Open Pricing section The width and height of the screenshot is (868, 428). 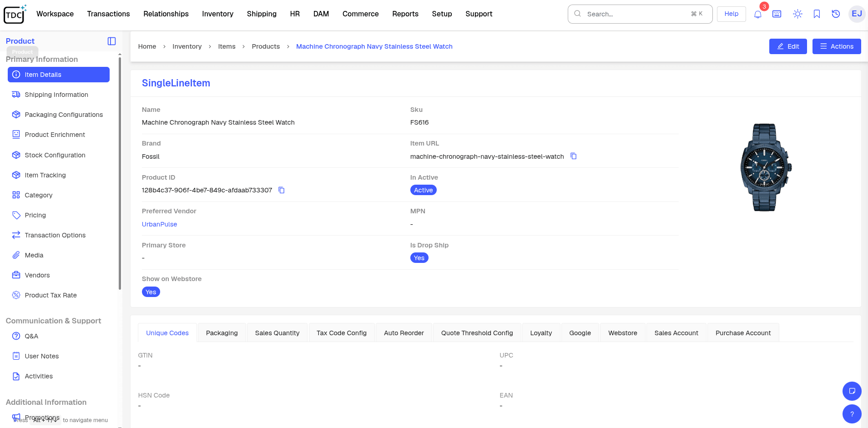59,215
